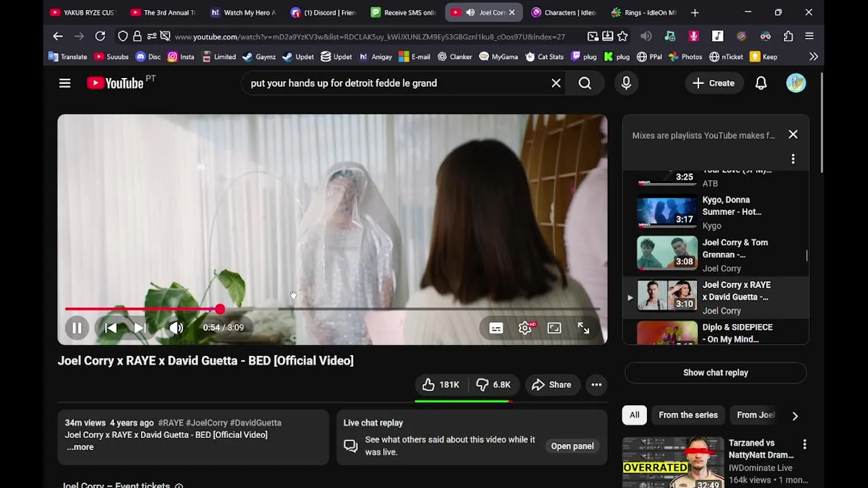Open the mix playlist options menu
This screenshot has width=868, height=488.
click(x=793, y=159)
